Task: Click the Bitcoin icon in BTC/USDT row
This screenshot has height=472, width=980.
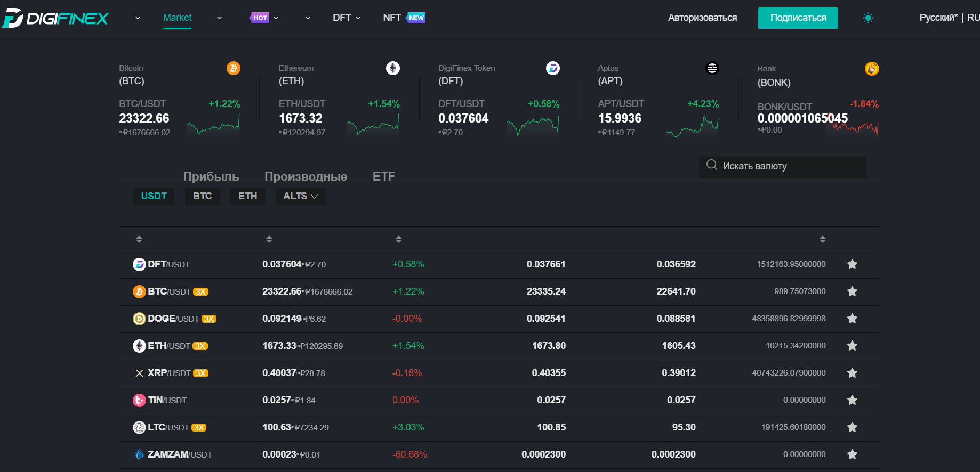Action: click(x=139, y=291)
